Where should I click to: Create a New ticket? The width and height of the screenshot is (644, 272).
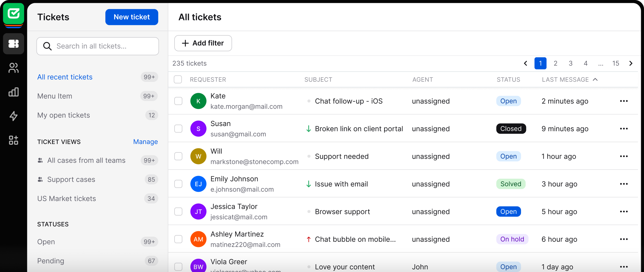tap(131, 17)
